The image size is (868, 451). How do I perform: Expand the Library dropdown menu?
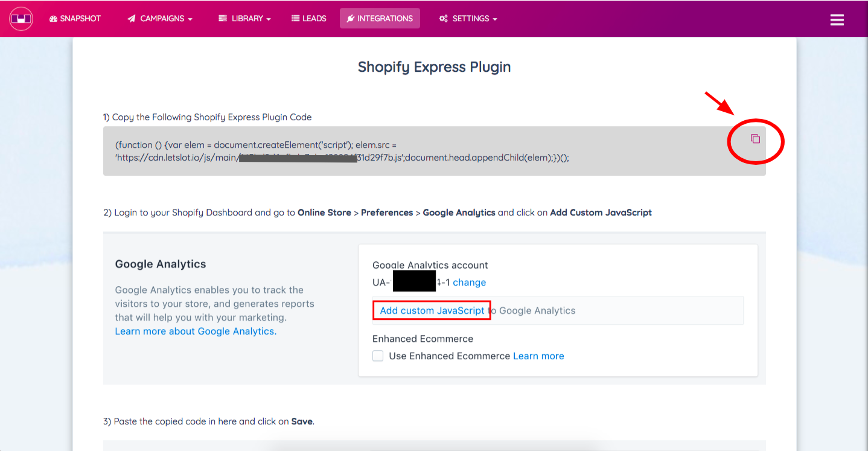[x=244, y=19]
